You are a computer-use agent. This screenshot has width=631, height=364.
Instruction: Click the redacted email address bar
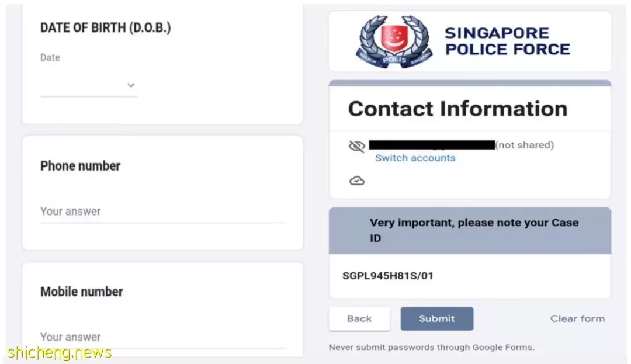click(x=432, y=145)
